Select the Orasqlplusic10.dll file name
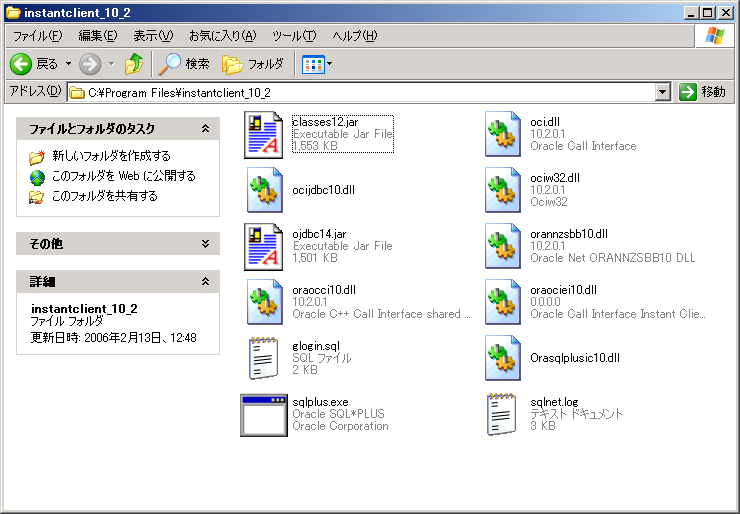The height and width of the screenshot is (514, 740). click(x=575, y=358)
